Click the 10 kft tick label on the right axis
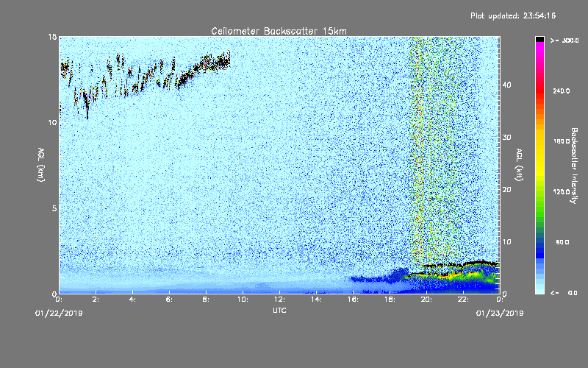Viewport: 588px width, 368px height. coord(506,242)
